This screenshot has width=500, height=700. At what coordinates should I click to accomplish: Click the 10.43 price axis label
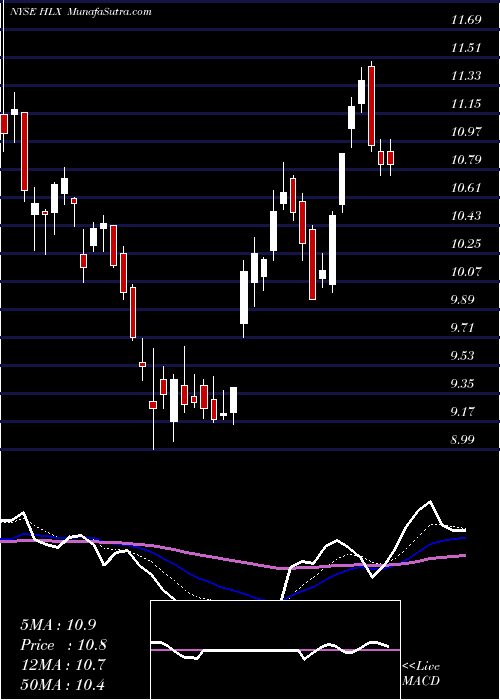pos(466,216)
